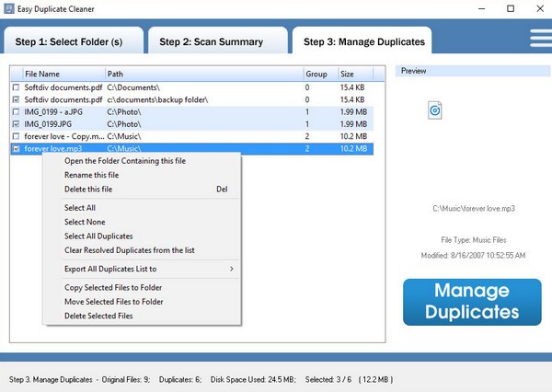Check the IMG_0199 - a.JPG checkbox
Viewport: 552px width, 392px height.
[16, 112]
